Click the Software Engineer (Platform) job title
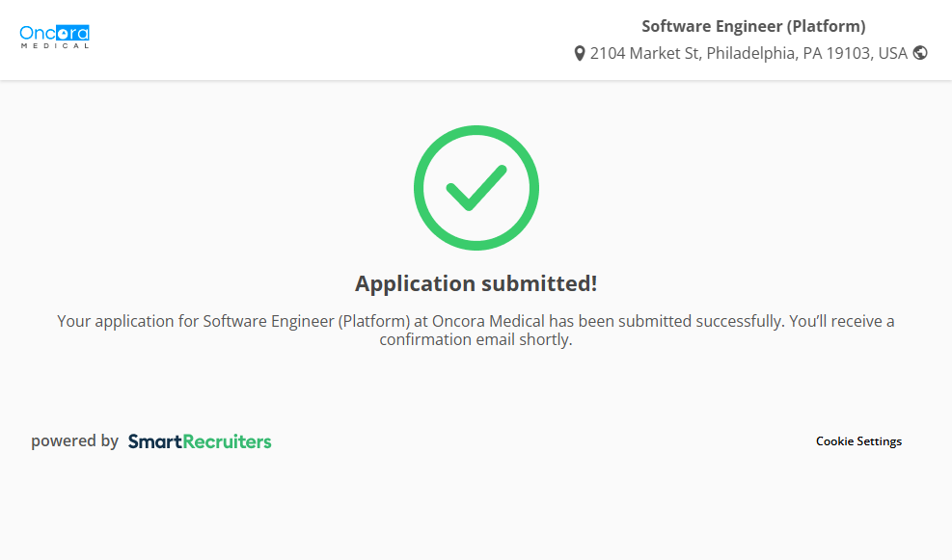952x560 pixels. [x=753, y=26]
